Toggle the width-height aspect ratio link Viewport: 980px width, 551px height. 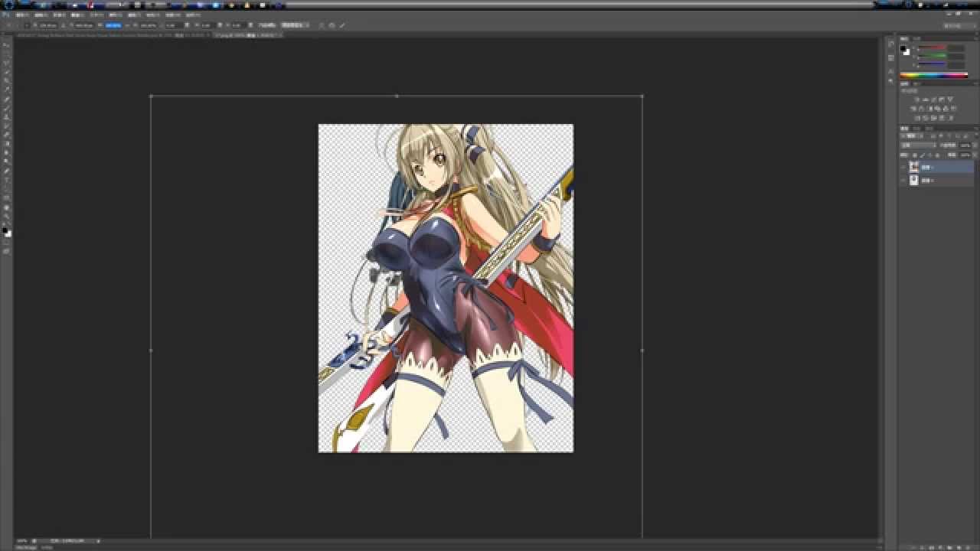[x=127, y=24]
